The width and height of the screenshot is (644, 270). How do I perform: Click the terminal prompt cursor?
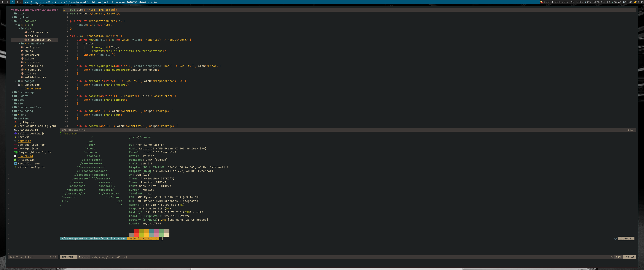[x=162, y=238]
